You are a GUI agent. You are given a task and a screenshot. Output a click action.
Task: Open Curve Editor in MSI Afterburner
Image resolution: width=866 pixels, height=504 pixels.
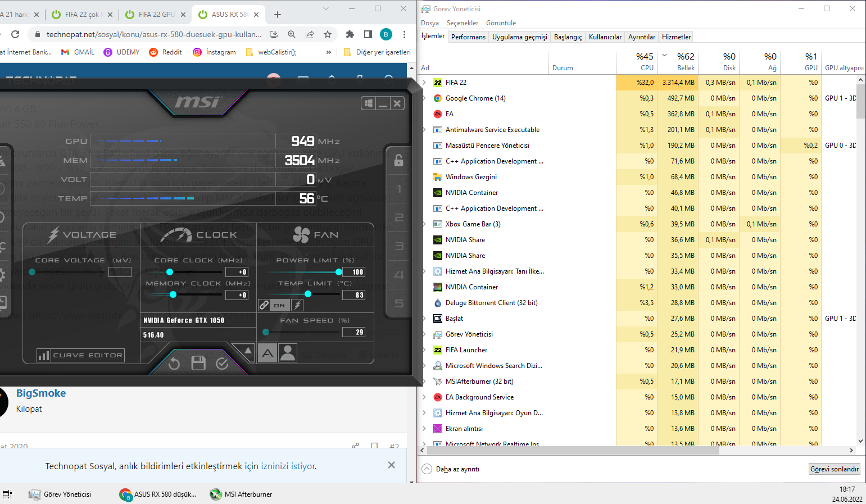click(81, 355)
